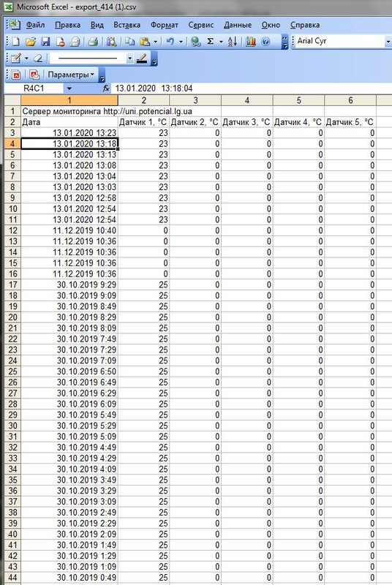
Task: Select the cell '11.12.2019 10:40'
Action: pos(69,230)
